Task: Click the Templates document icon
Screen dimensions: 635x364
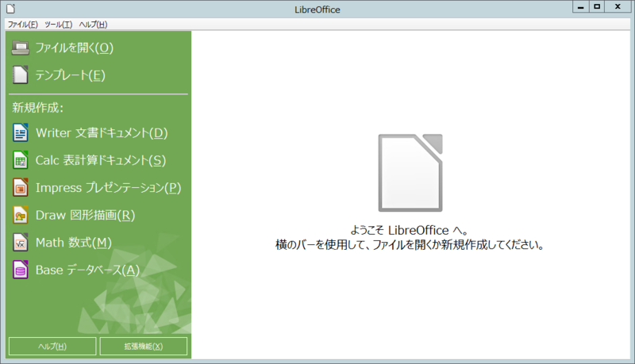Action: (x=21, y=75)
